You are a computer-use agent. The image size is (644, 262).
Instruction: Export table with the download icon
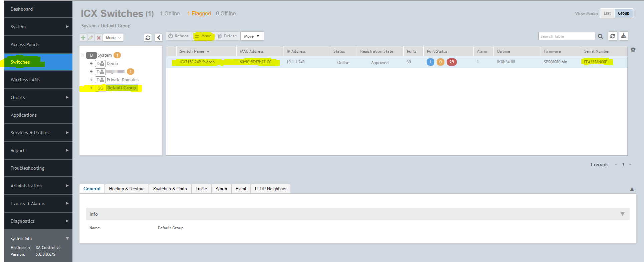coord(623,36)
